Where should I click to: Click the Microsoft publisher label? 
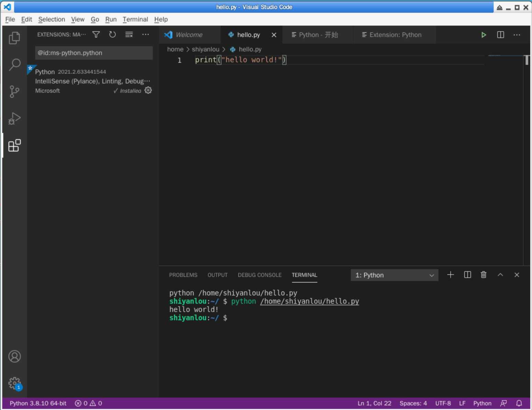[47, 91]
